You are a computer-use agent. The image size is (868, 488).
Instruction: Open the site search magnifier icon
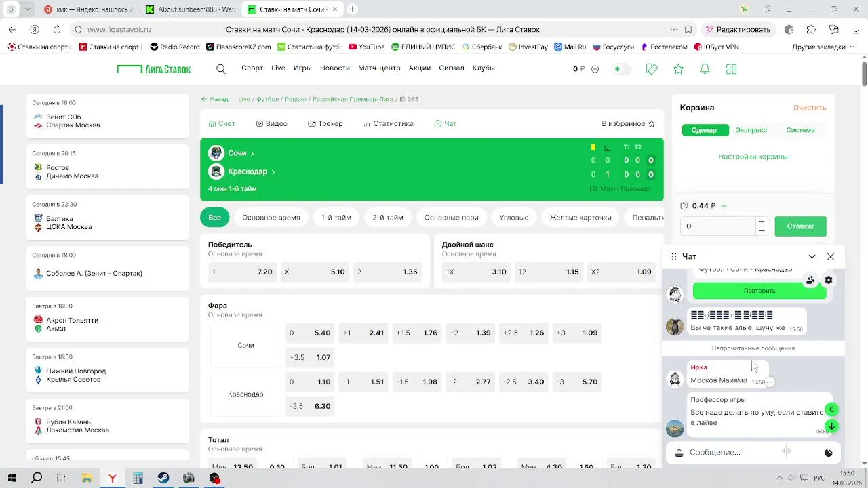tap(221, 68)
